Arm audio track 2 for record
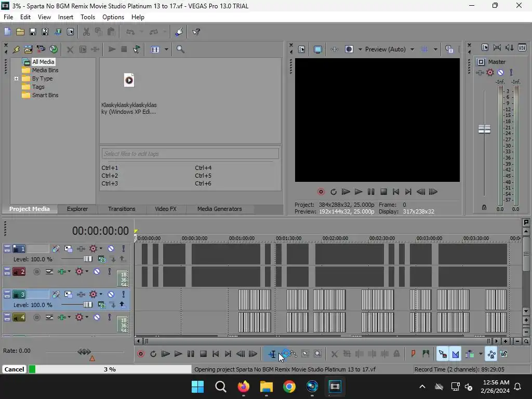 click(x=37, y=271)
